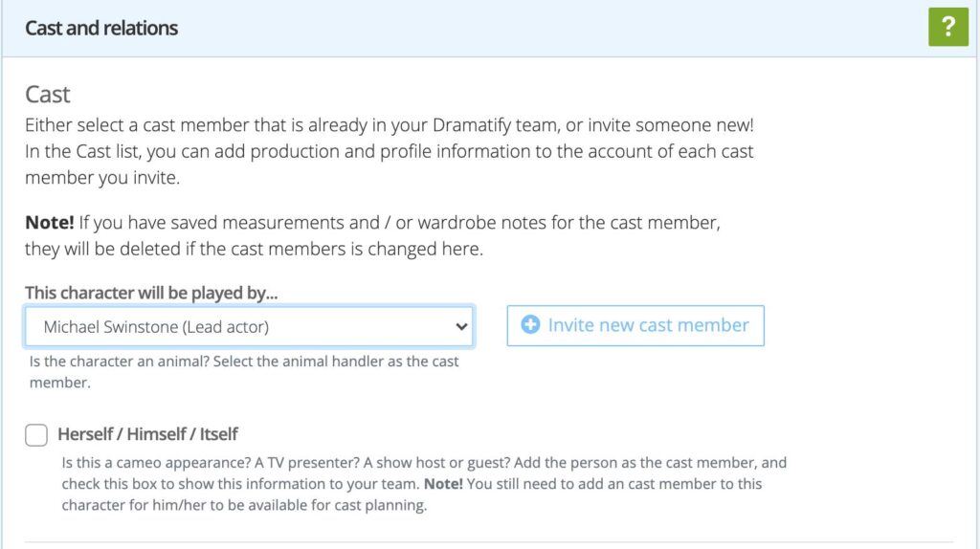The width and height of the screenshot is (980, 549).
Task: Click the Cast section heading
Action: 48,95
